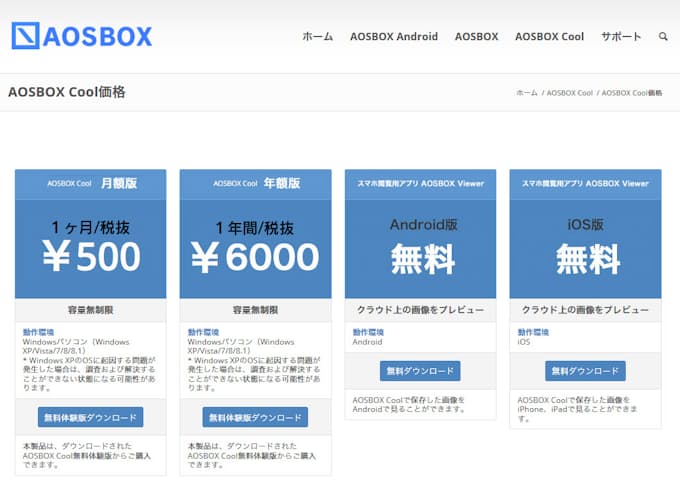Select the iOS版 無料 panel
Viewport: 680px width, 492px height.
(x=585, y=247)
